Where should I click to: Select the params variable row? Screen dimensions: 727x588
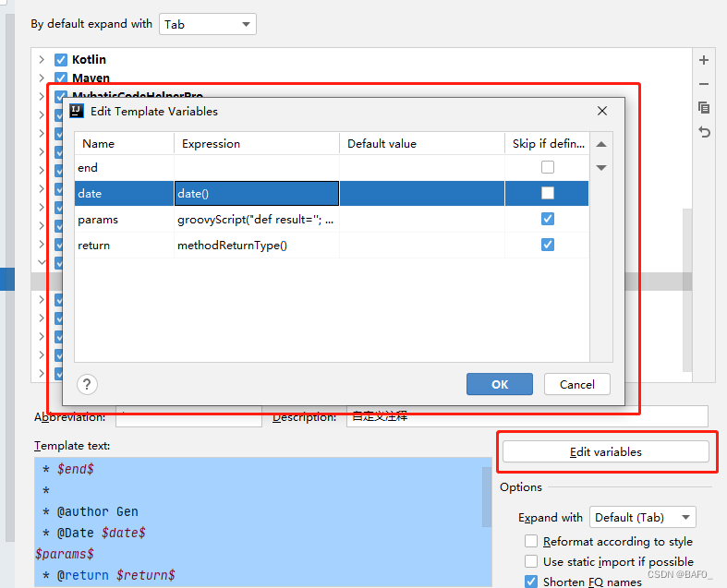point(332,219)
